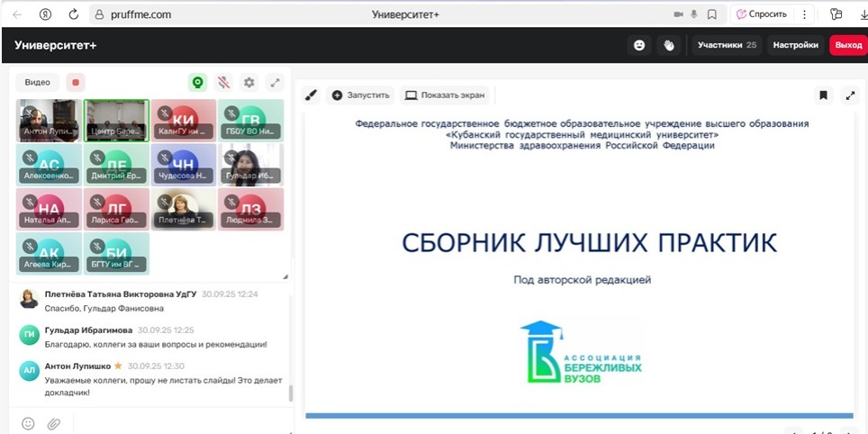Open video panel gear settings
This screenshot has width=868, height=434.
(x=249, y=83)
